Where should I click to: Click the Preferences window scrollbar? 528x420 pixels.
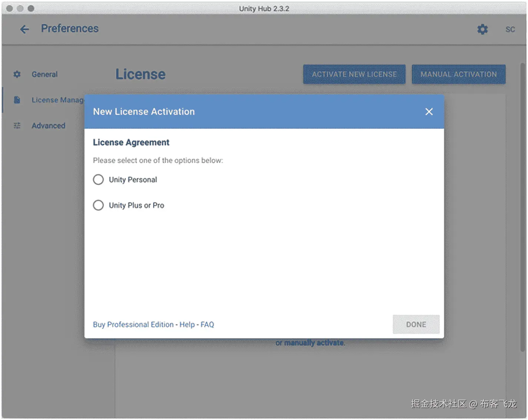coord(523,208)
